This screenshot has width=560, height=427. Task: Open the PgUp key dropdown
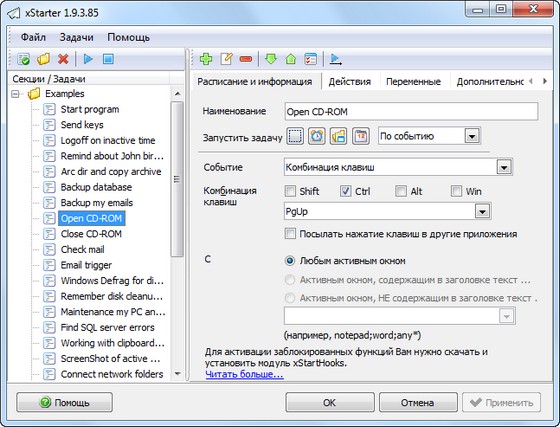482,212
